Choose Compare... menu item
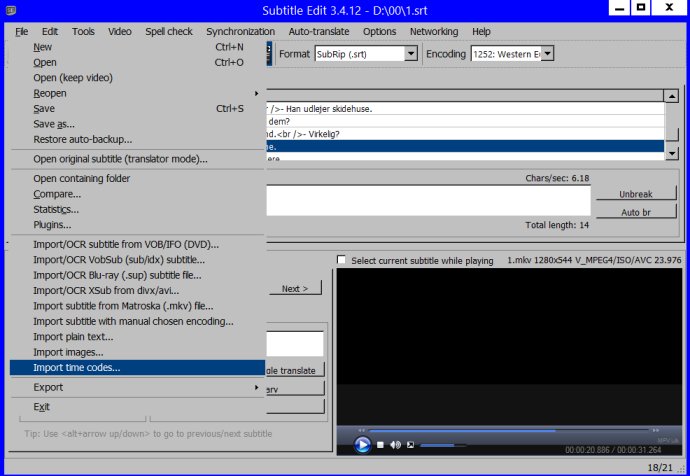 137,194
